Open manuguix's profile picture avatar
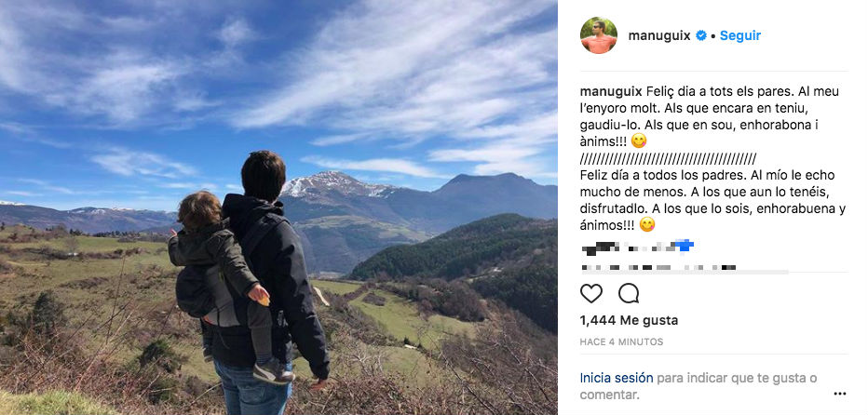Image resolution: width=868 pixels, height=415 pixels. 598,35
